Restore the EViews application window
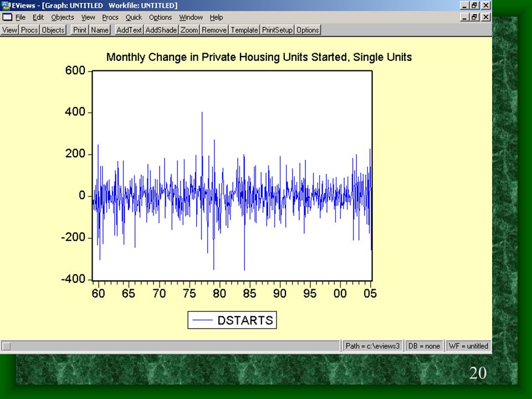The image size is (532, 399). point(474,6)
